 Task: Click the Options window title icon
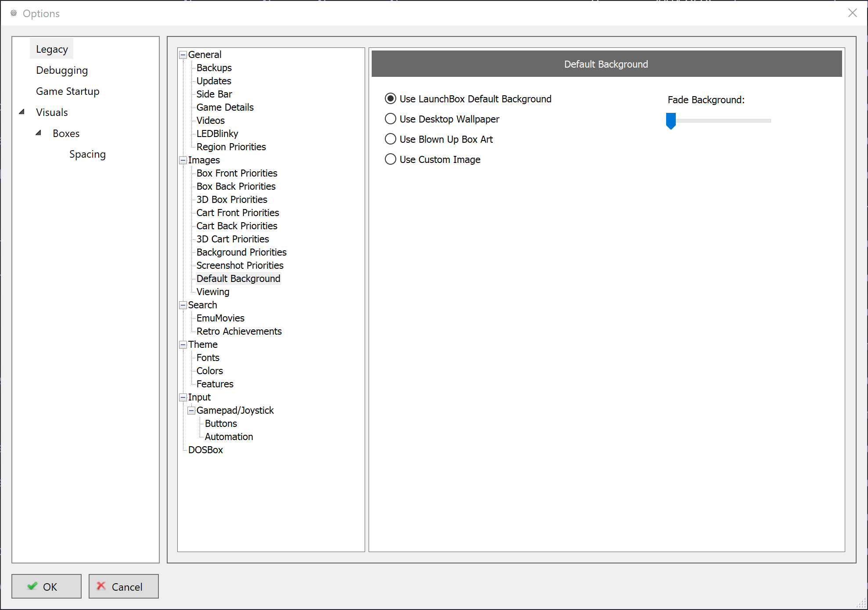(14, 13)
